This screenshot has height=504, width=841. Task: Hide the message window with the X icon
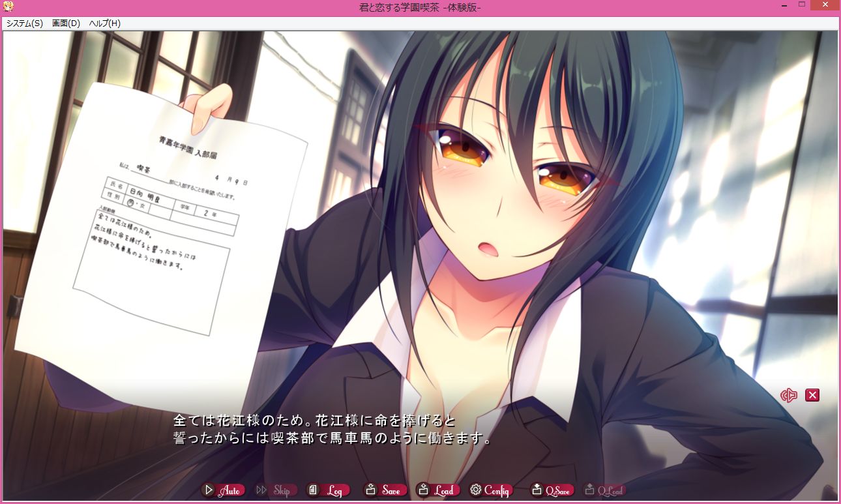coord(812,395)
